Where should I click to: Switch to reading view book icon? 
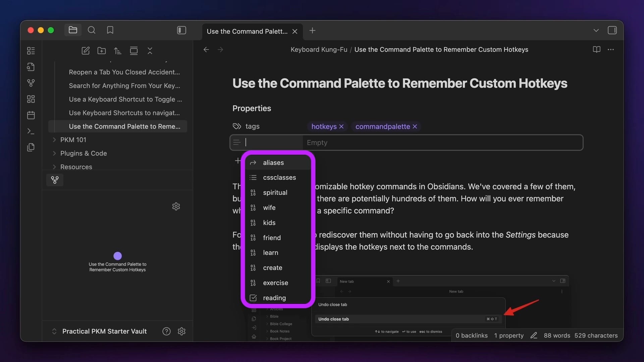pyautogui.click(x=596, y=50)
